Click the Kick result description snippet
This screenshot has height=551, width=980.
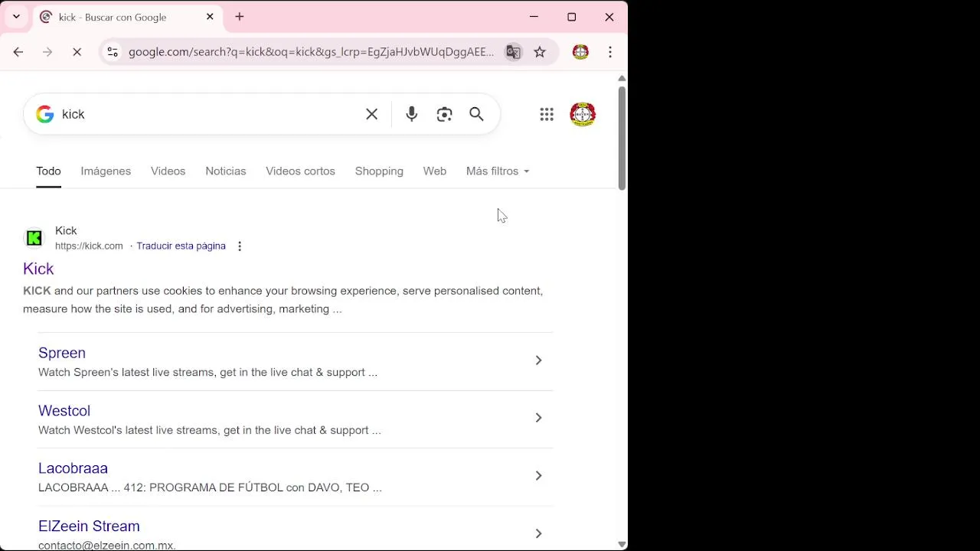click(283, 300)
